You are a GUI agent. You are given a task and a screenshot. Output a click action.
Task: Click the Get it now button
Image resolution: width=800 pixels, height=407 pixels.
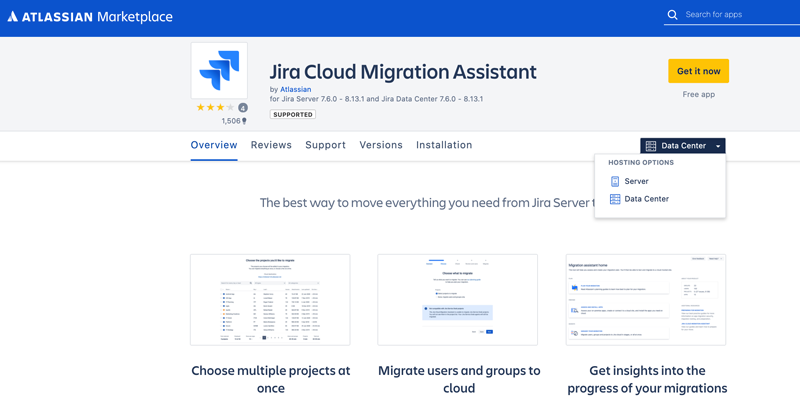pyautogui.click(x=698, y=71)
